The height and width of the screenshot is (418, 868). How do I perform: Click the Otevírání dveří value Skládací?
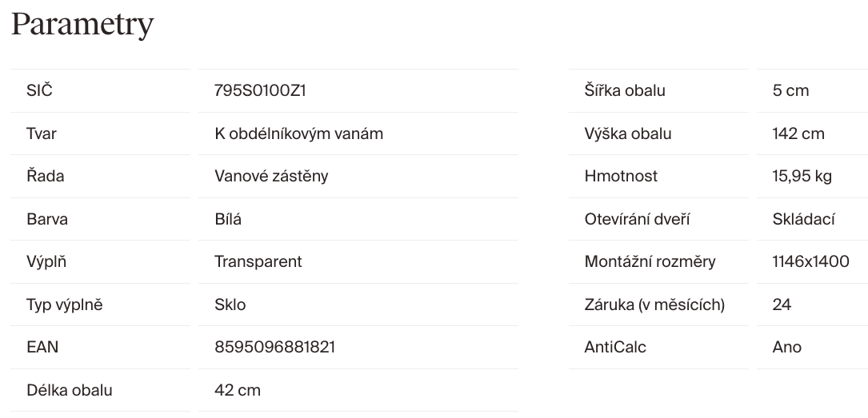tap(804, 219)
